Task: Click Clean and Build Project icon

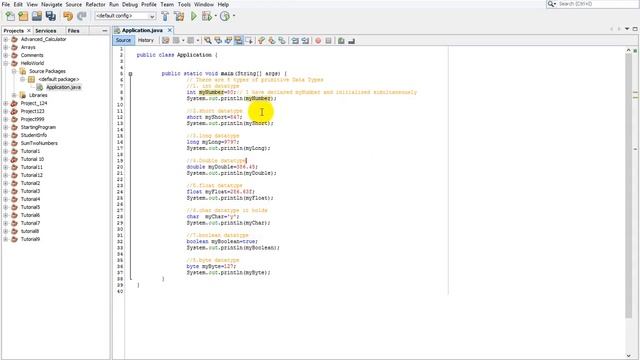Action: 179,16
